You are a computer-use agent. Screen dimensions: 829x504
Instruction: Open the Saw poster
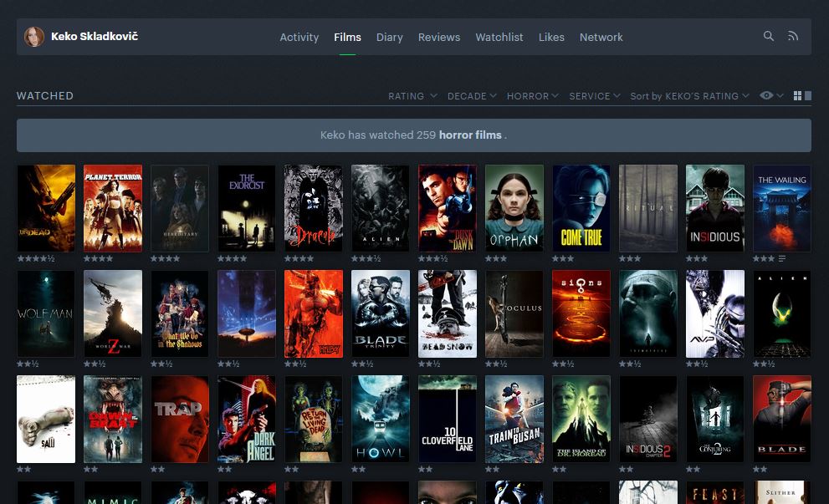(x=46, y=420)
